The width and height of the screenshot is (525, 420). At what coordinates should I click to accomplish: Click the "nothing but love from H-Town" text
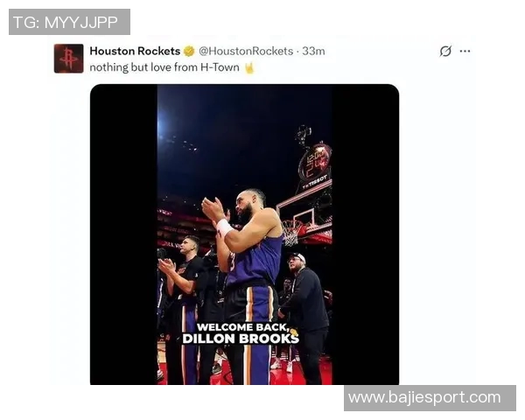pyautogui.click(x=164, y=67)
